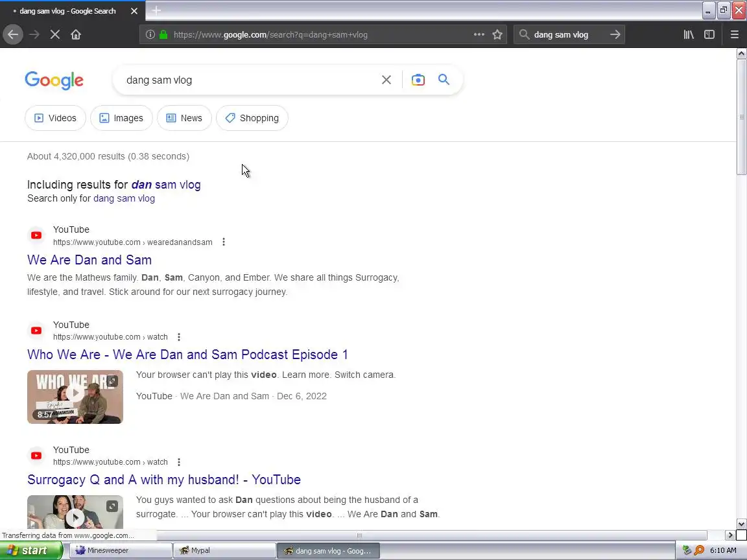This screenshot has height=560, width=747.
Task: Open Who We Are Podcast Episode 1 result
Action: 187,355
